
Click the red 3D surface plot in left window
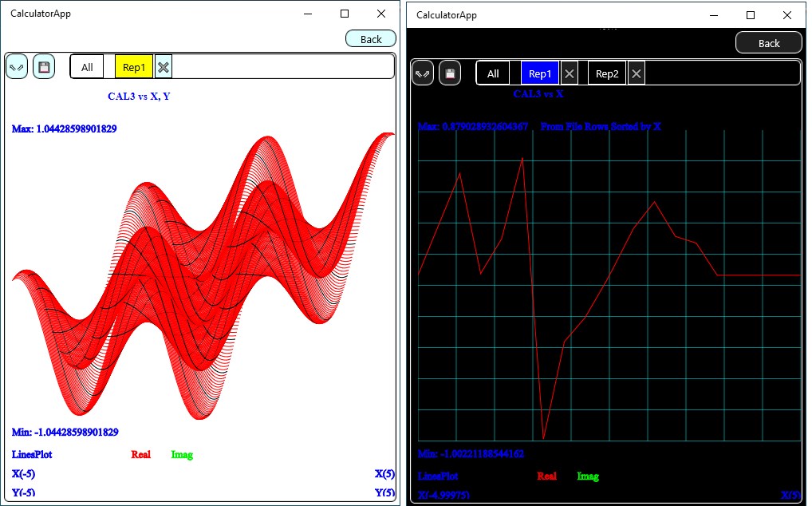tap(203, 275)
